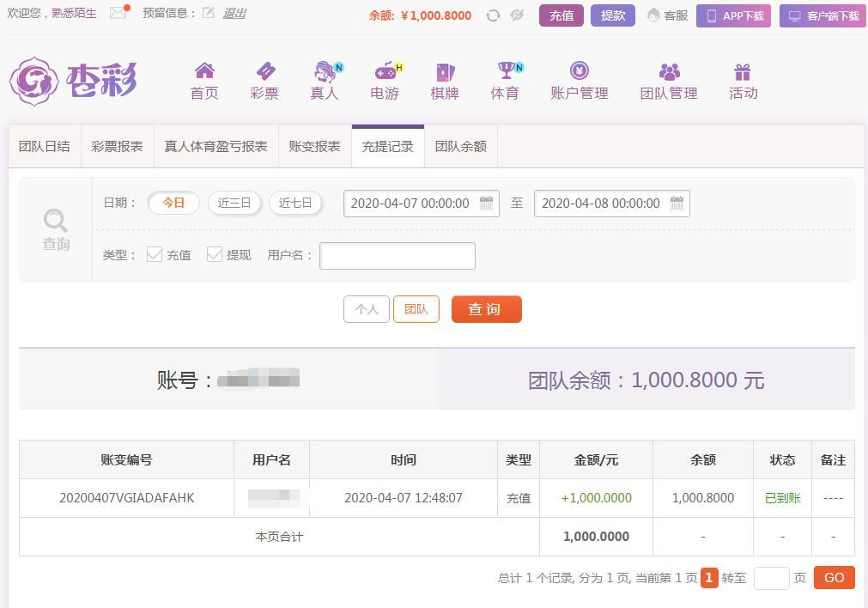Switch to the 团队日结 tab
This screenshot has width=868, height=608.
point(45,146)
